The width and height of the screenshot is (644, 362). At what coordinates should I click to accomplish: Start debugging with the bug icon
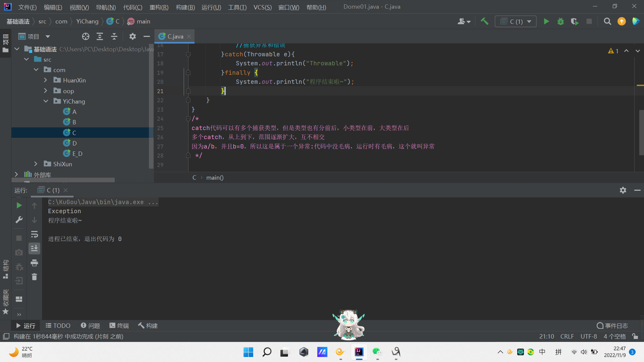[x=560, y=21]
